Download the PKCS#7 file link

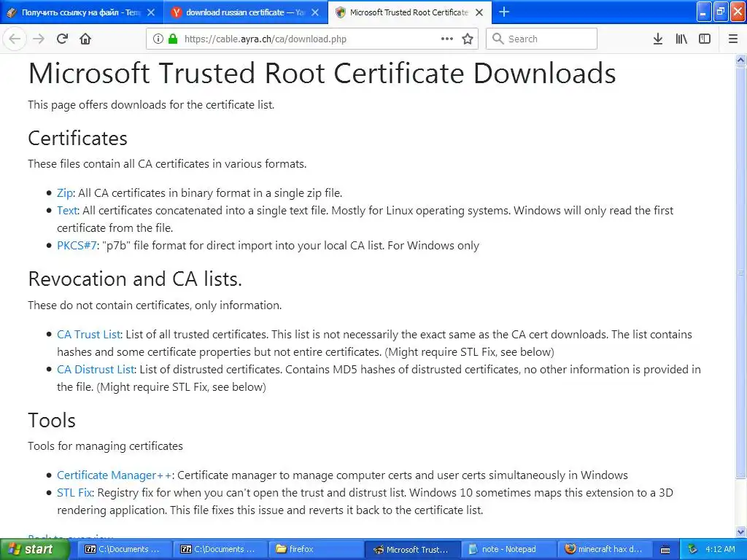(77, 245)
